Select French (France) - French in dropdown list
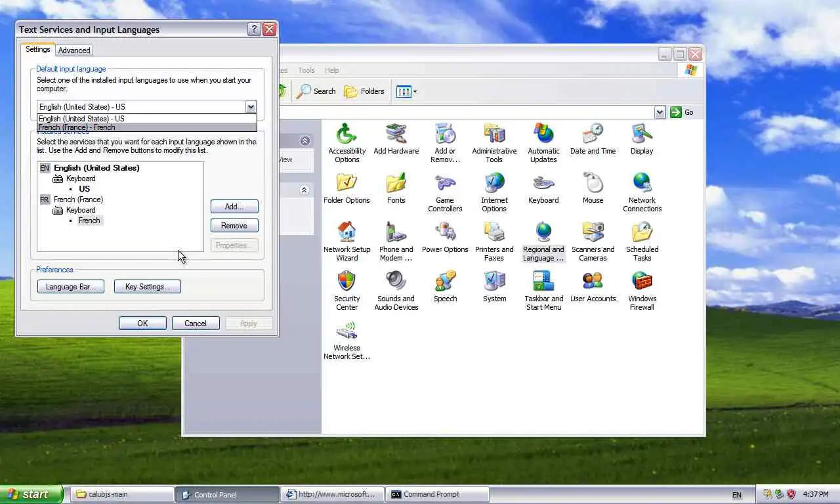The image size is (840, 504). pos(147,127)
